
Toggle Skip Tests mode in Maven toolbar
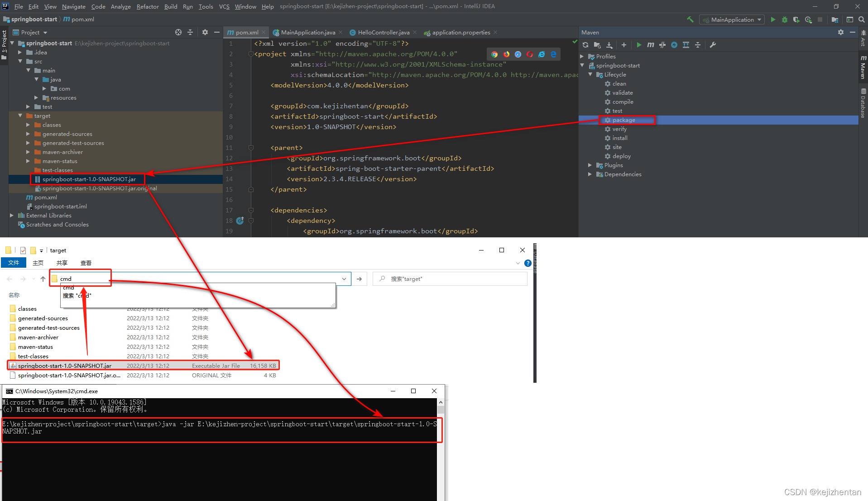674,45
